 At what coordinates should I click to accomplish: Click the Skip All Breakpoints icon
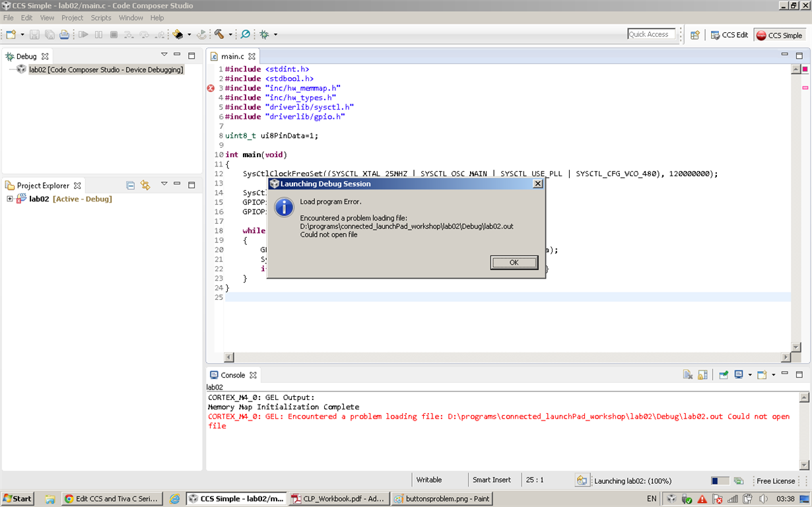(246, 34)
